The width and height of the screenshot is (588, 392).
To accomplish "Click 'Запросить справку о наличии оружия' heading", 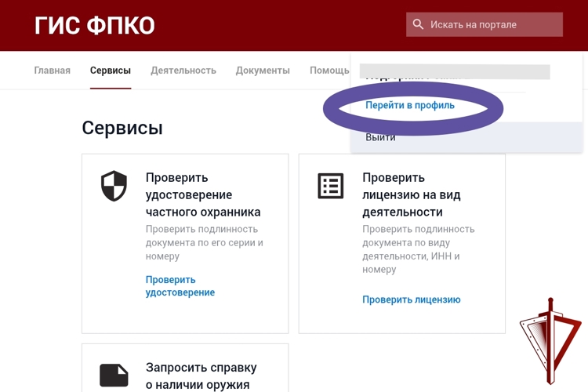I will [x=201, y=376].
